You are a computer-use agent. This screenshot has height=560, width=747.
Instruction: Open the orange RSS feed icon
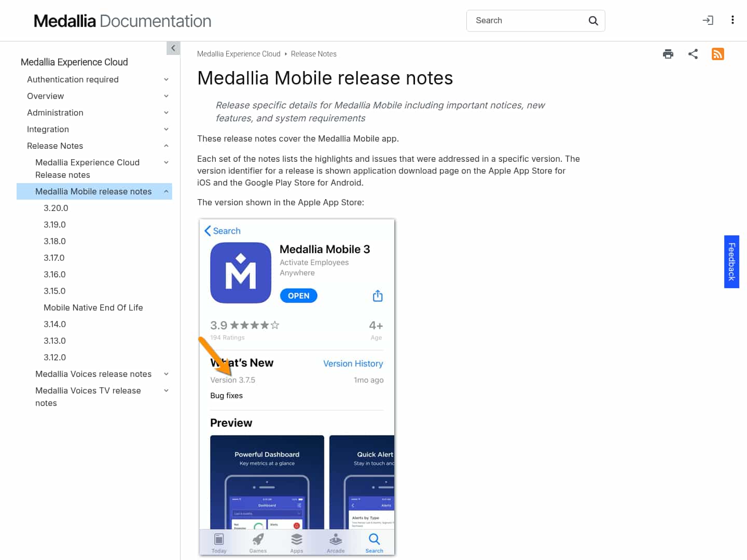pos(718,54)
